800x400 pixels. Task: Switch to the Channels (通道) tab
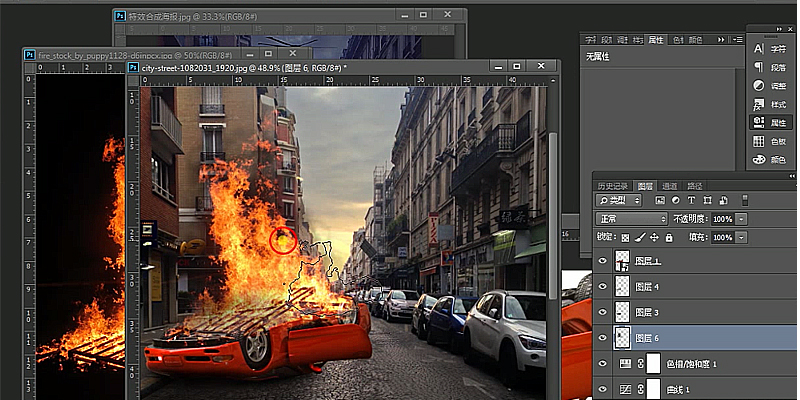coord(670,186)
